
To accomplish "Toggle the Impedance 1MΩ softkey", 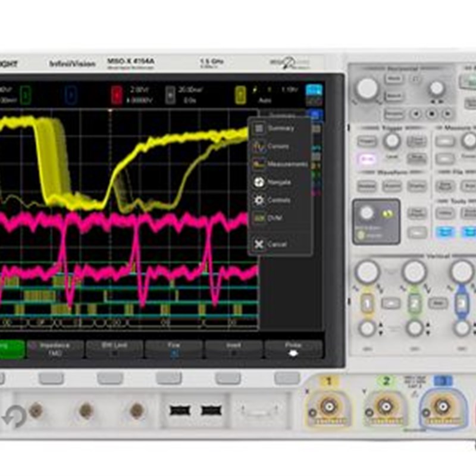I will (x=55, y=349).
